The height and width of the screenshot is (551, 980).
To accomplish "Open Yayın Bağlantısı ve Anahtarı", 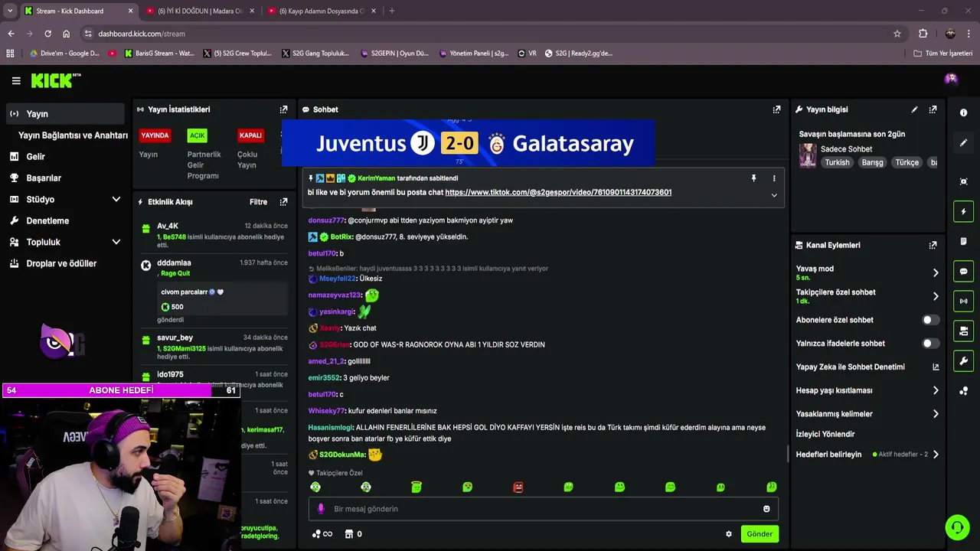I will [73, 135].
